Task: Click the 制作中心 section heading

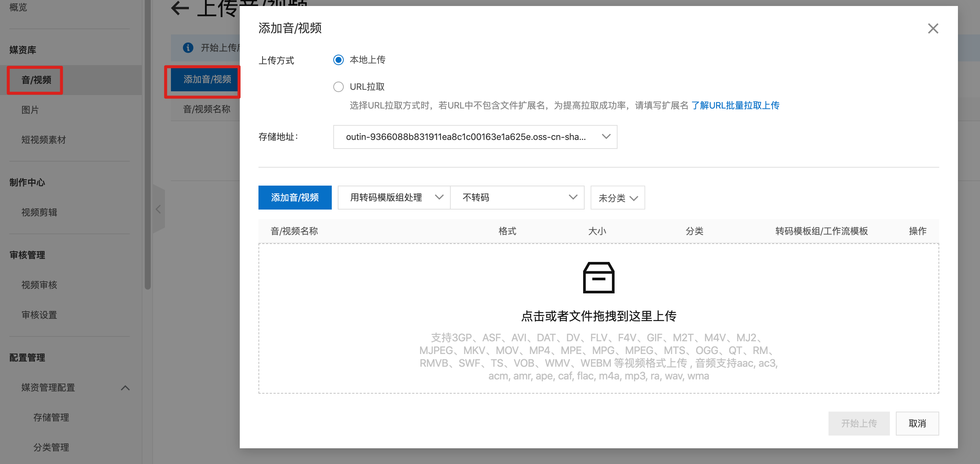Action: pos(27,183)
